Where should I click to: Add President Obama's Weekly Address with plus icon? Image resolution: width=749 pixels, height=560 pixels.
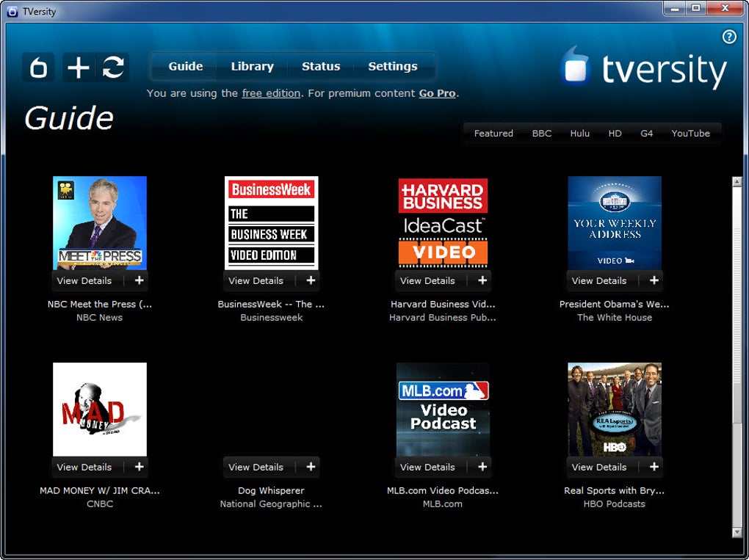654,280
